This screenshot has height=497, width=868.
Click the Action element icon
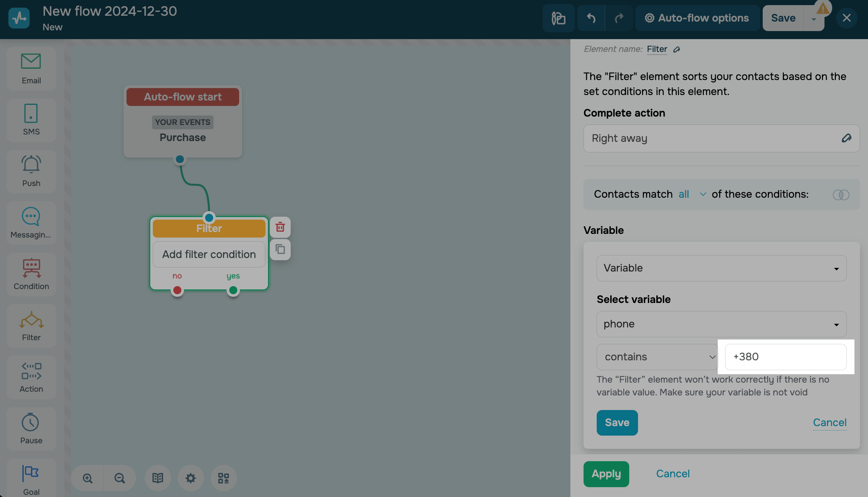tap(31, 371)
